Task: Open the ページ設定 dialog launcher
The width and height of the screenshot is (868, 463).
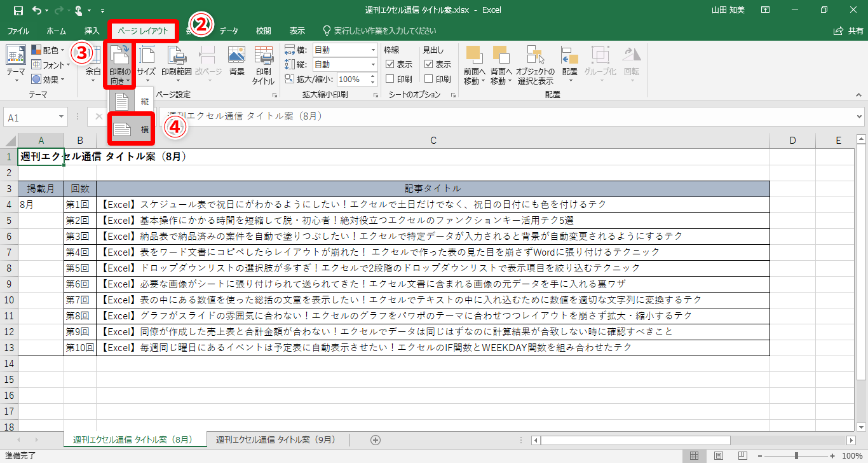Action: click(x=275, y=95)
